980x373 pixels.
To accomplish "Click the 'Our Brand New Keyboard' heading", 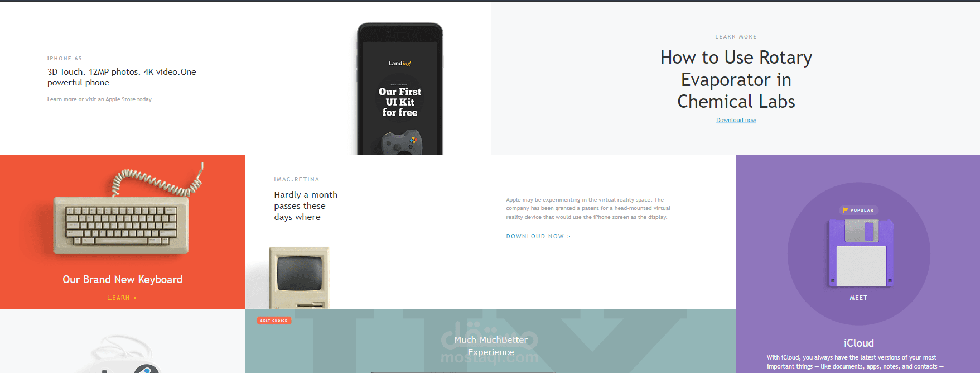I will tap(122, 279).
